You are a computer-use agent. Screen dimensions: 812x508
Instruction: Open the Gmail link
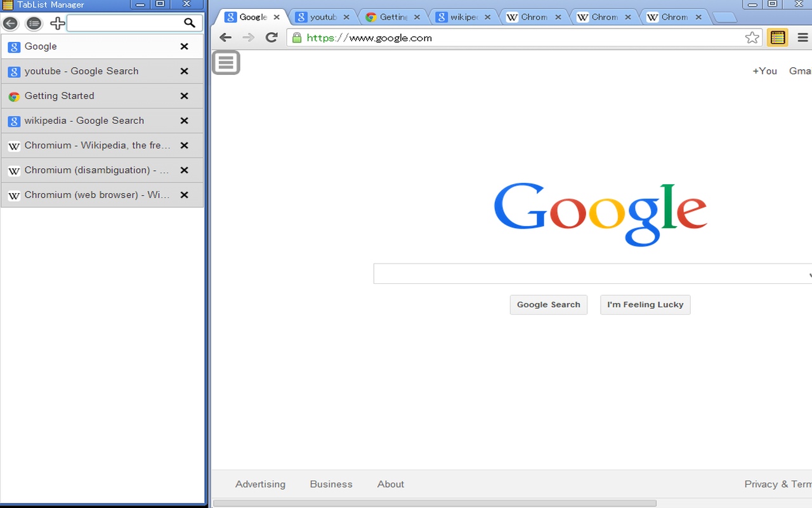[801, 70]
